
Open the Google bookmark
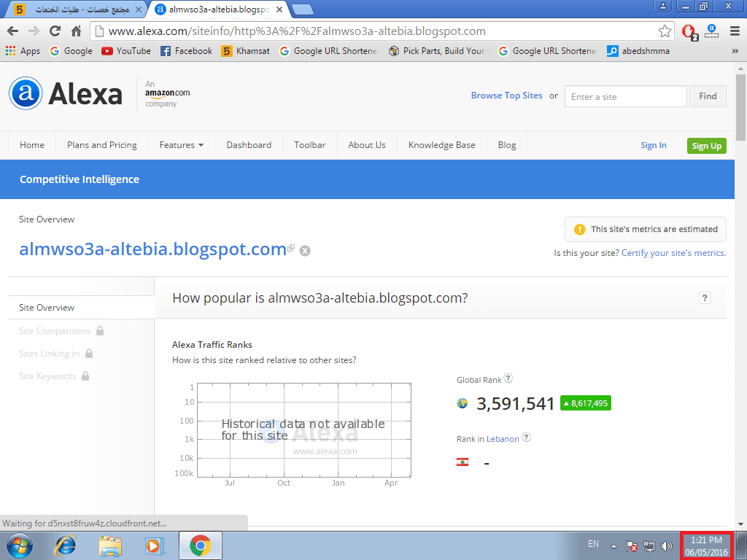[x=71, y=51]
